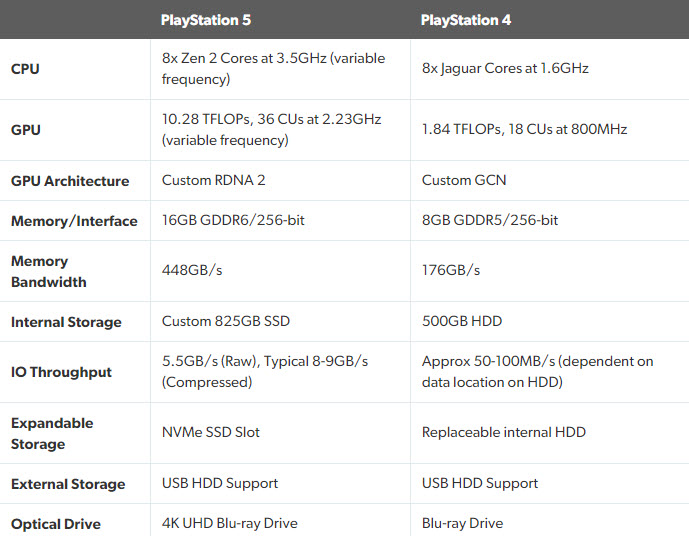This screenshot has width=689, height=536.
Task: Click the 'NVMe SSD Slot' cell
Action: (211, 432)
